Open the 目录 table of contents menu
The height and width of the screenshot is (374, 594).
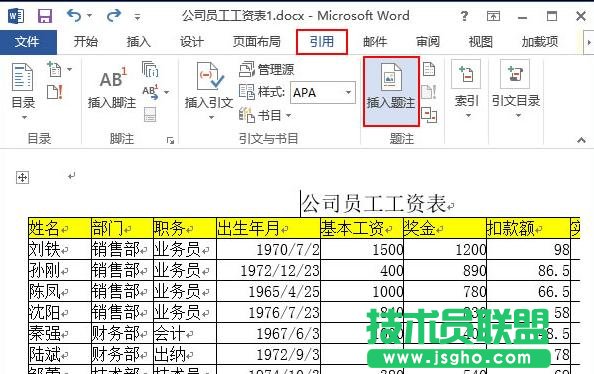pos(23,91)
